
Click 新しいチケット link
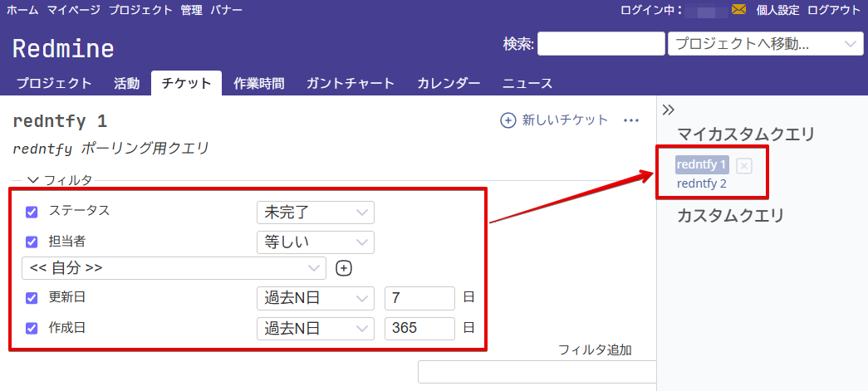tap(565, 120)
